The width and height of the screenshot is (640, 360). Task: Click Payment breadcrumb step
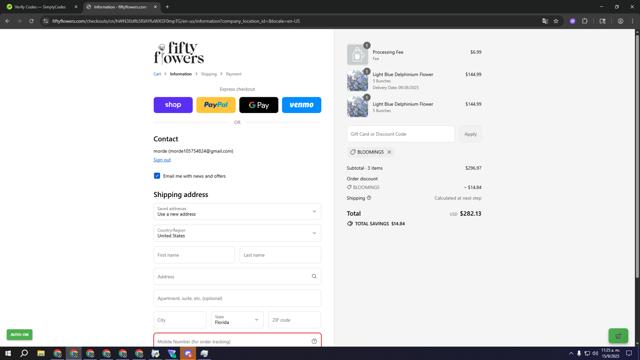(233, 74)
